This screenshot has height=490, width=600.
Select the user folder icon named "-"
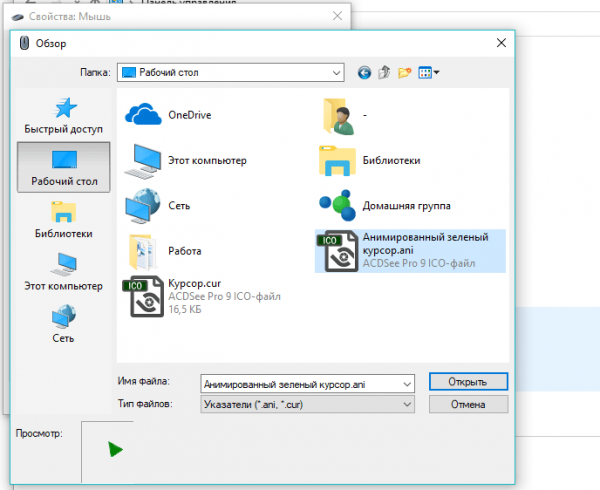[x=339, y=116]
